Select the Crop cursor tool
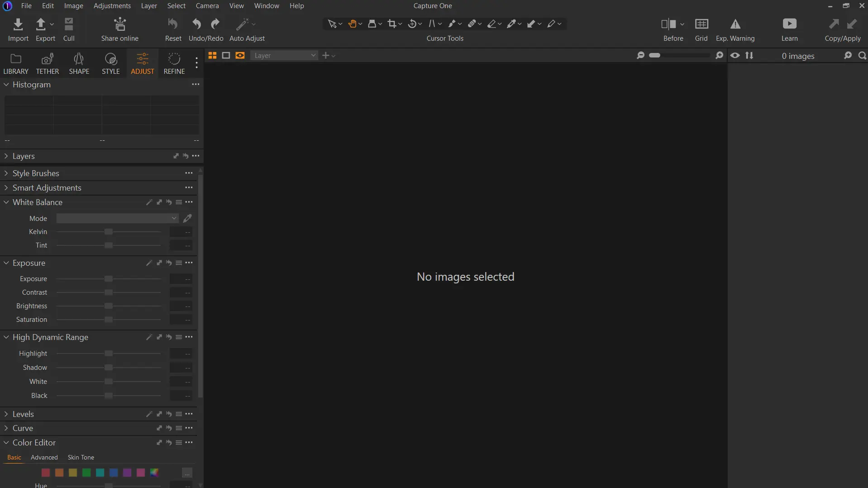The image size is (868, 488). click(392, 24)
